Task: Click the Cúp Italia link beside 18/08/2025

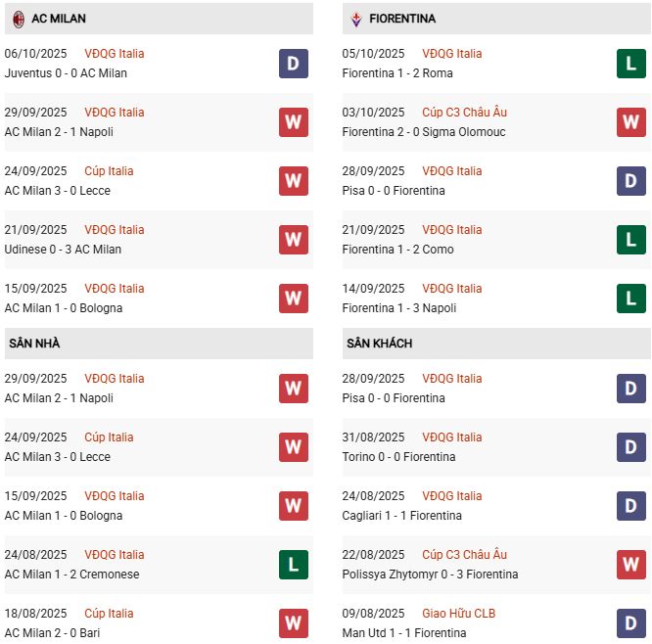Action: coord(109,614)
